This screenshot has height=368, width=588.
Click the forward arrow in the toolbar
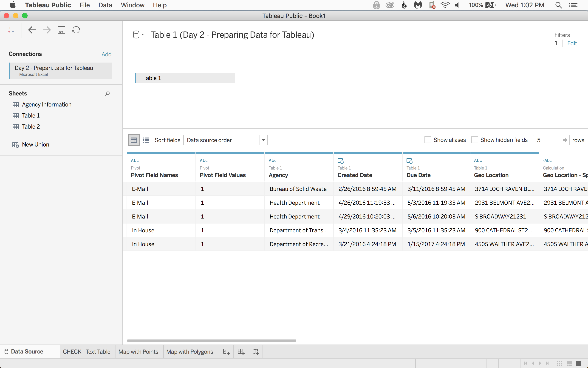click(47, 30)
